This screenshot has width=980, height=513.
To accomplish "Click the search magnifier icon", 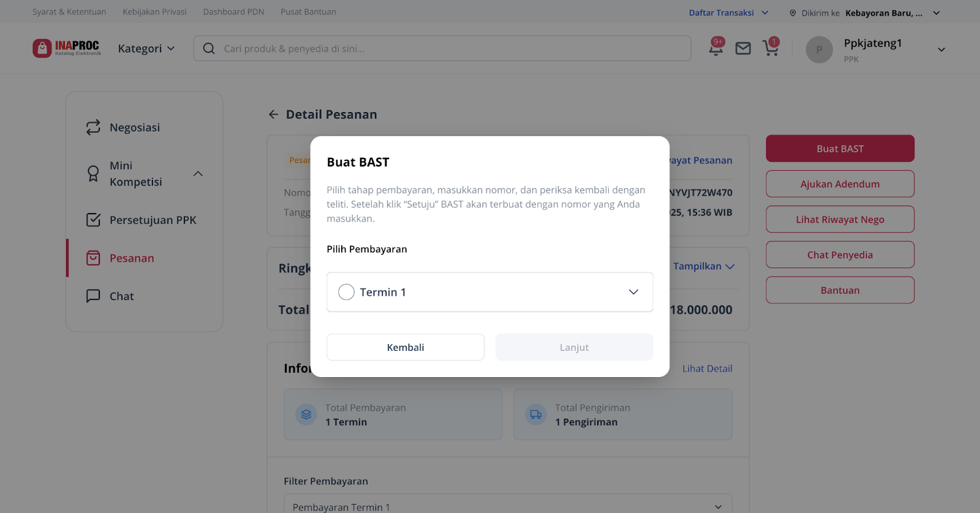I will 209,48.
